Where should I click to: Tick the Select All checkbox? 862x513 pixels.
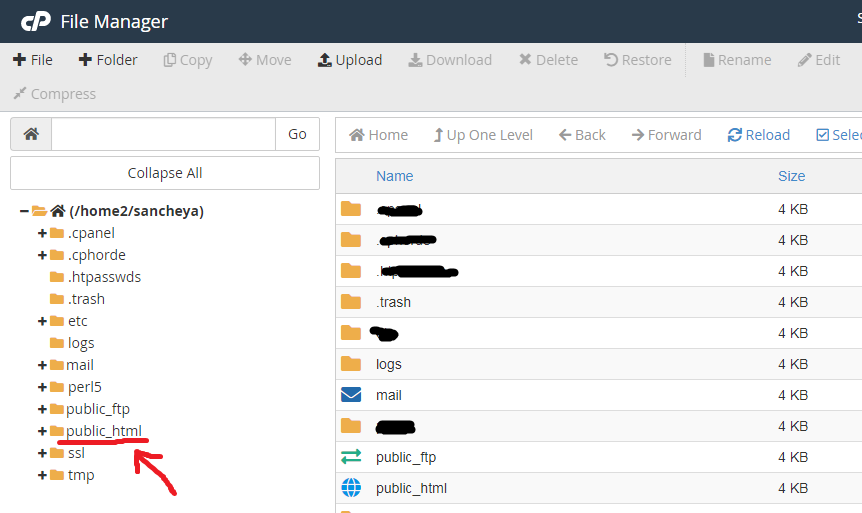(823, 135)
